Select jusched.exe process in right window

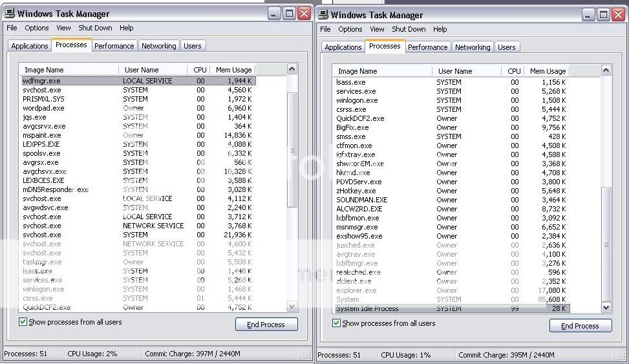(x=452, y=245)
